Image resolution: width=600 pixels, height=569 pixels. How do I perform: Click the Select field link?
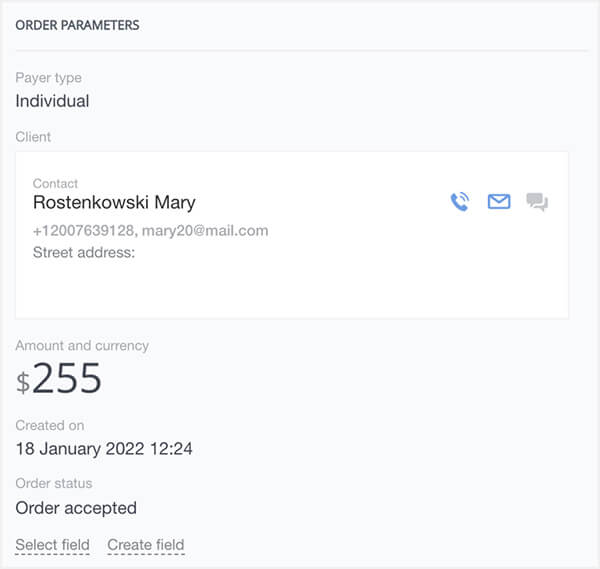click(52, 545)
